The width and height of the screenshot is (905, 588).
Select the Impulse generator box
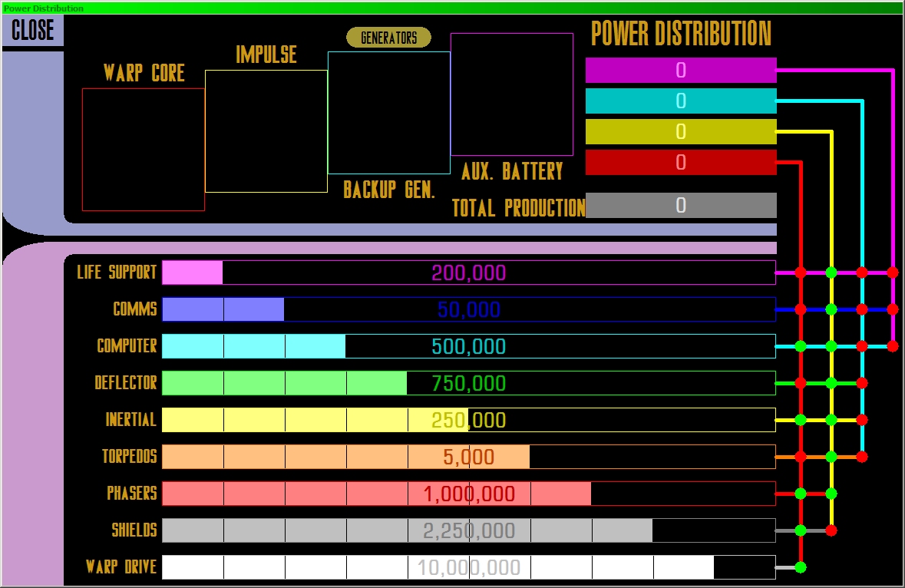(x=266, y=131)
